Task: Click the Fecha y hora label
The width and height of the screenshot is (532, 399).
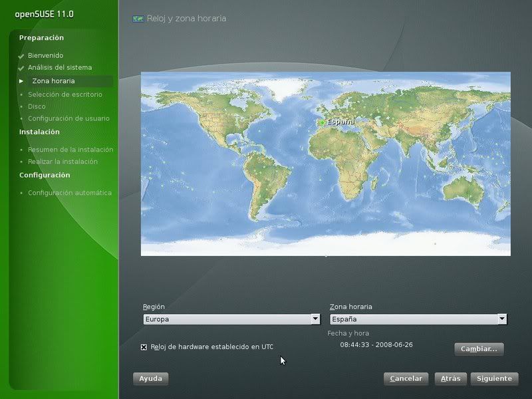Action: (x=348, y=334)
